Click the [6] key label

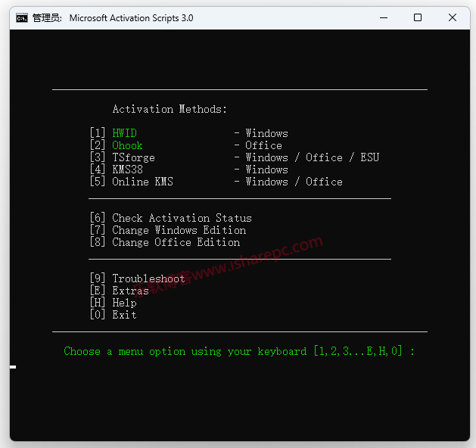coord(98,218)
